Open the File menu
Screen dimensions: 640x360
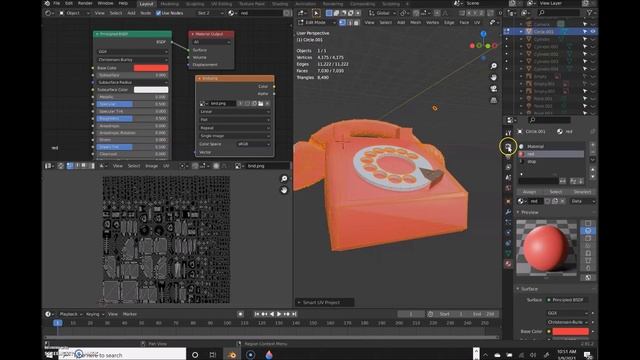pos(56,3)
